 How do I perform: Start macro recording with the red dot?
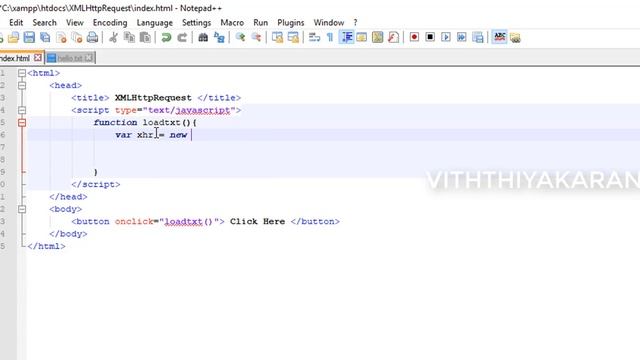[x=414, y=37]
